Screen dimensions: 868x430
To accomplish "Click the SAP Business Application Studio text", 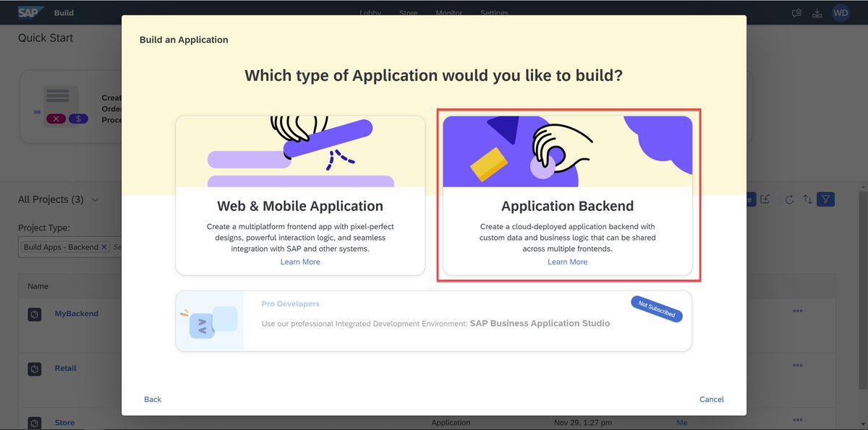I will coord(540,323).
